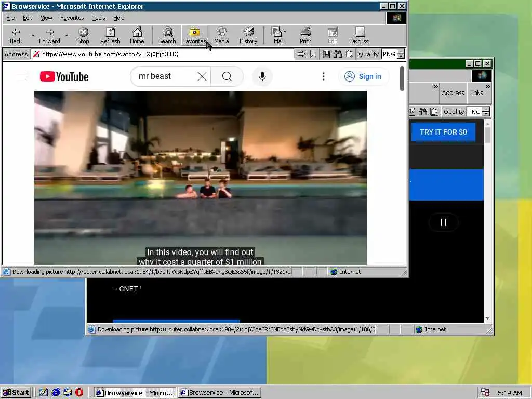
Task: Switch to second Browservice taskbar button
Action: pyautogui.click(x=220, y=393)
